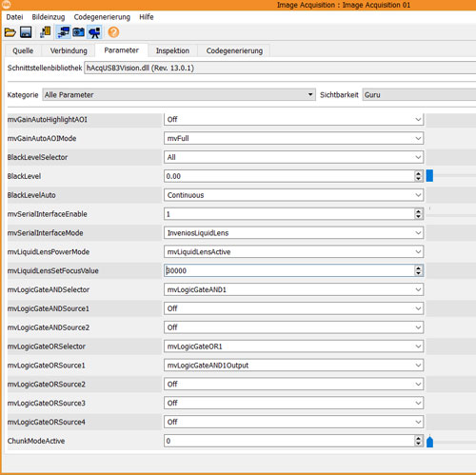The height and width of the screenshot is (475, 476).
Task: Click the mvSerialInterfaceEnable spinner arrows
Action: click(418, 214)
